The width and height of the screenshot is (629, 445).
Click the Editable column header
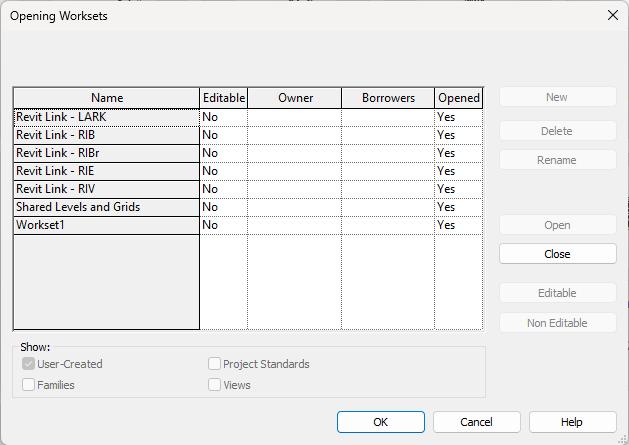[224, 98]
